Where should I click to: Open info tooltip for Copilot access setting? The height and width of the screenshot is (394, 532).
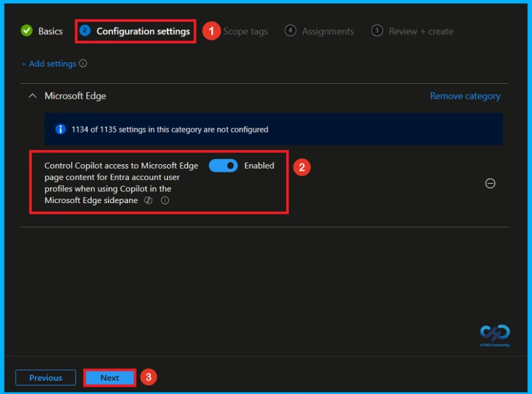(x=165, y=200)
